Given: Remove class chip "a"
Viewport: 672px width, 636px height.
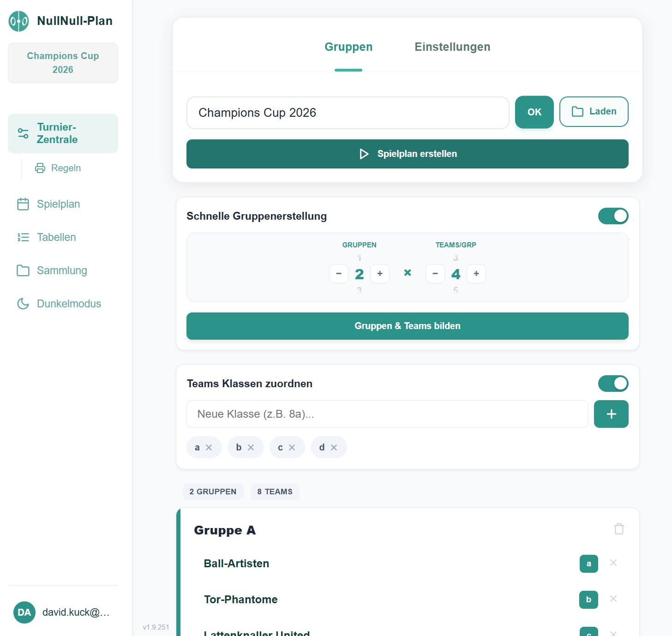Looking at the screenshot, I should click(209, 448).
